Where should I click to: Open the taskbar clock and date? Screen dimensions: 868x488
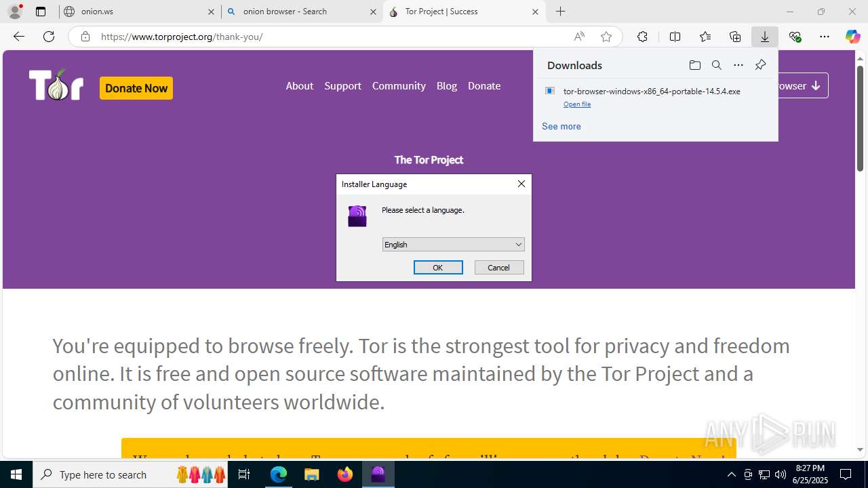pyautogui.click(x=811, y=474)
